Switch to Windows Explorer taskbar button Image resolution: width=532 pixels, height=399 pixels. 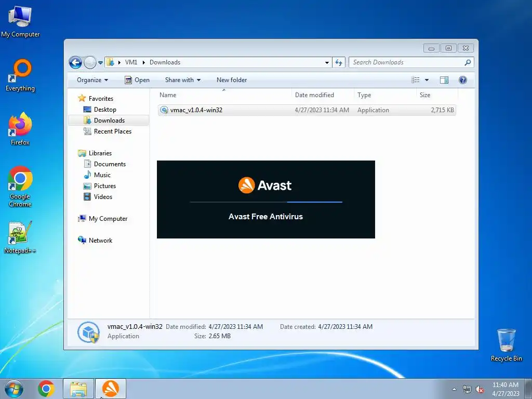point(78,389)
